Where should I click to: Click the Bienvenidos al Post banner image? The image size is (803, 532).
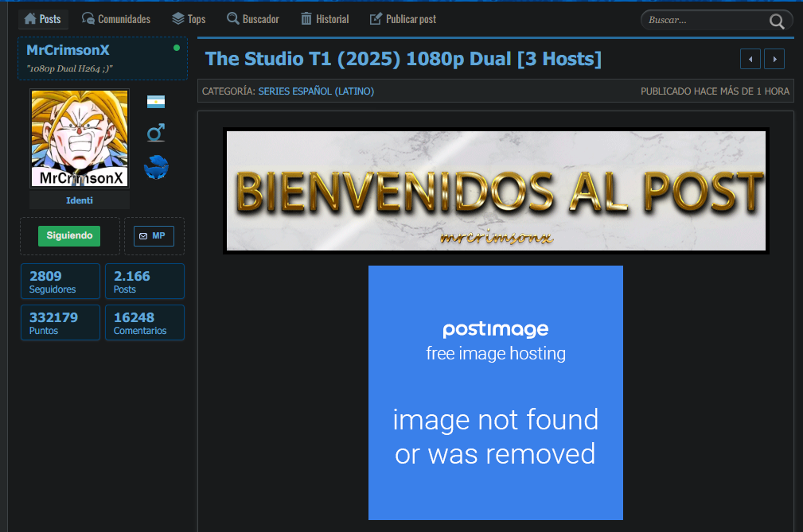point(497,191)
